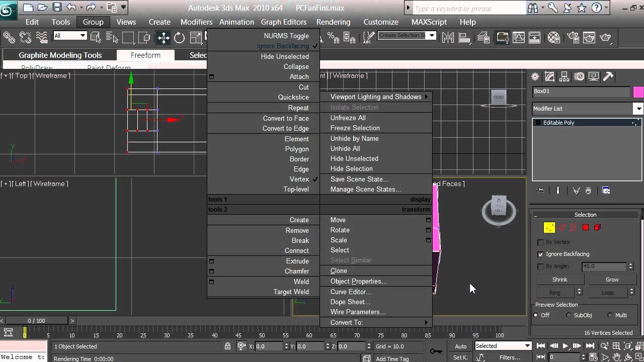The width and height of the screenshot is (644, 362).
Task: Click the Box01 object name field
Action: [581, 92]
